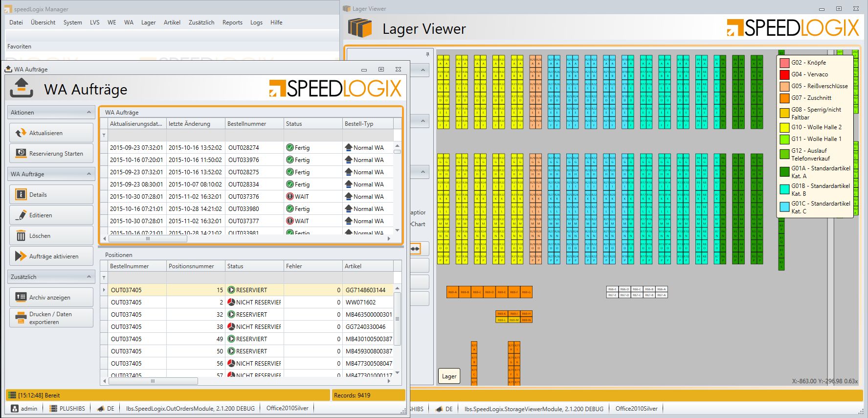Click the G02 - Knöpfe color swatch
868x418 pixels.
coord(784,63)
